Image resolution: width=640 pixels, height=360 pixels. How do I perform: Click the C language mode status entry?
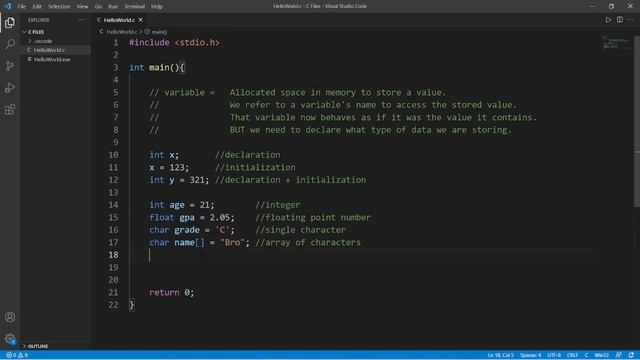pyautogui.click(x=586, y=355)
